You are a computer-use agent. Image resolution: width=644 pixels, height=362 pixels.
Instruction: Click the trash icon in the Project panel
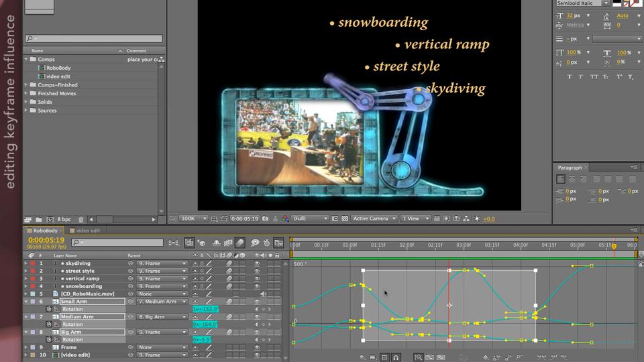point(81,220)
